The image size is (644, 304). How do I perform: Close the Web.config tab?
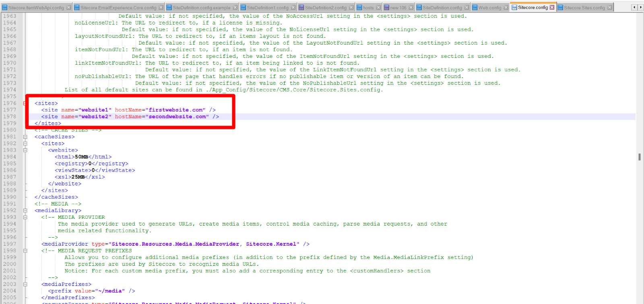click(x=506, y=7)
